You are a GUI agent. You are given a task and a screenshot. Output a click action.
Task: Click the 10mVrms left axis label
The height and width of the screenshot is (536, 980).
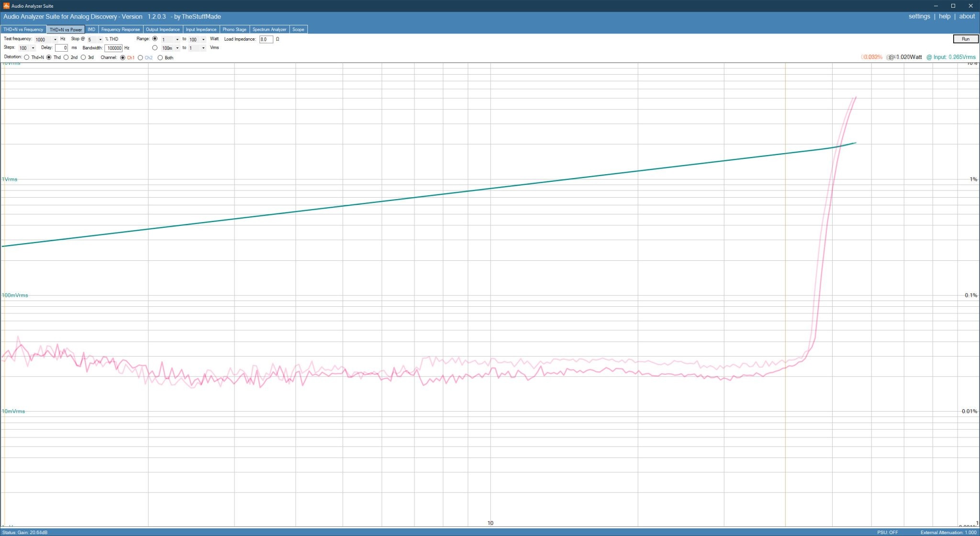coord(13,411)
